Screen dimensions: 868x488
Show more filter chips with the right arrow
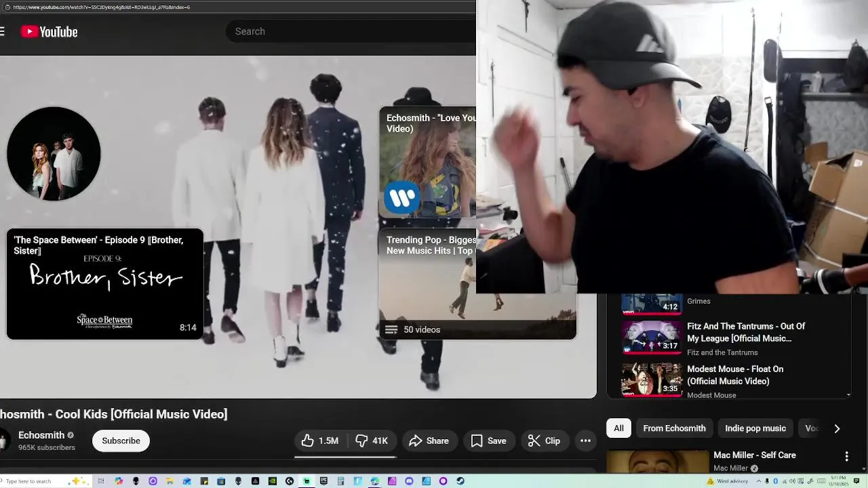pyautogui.click(x=837, y=428)
